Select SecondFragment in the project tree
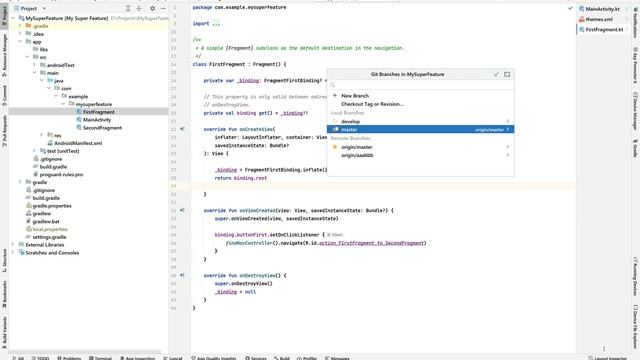The height and width of the screenshot is (360, 640). (x=102, y=128)
